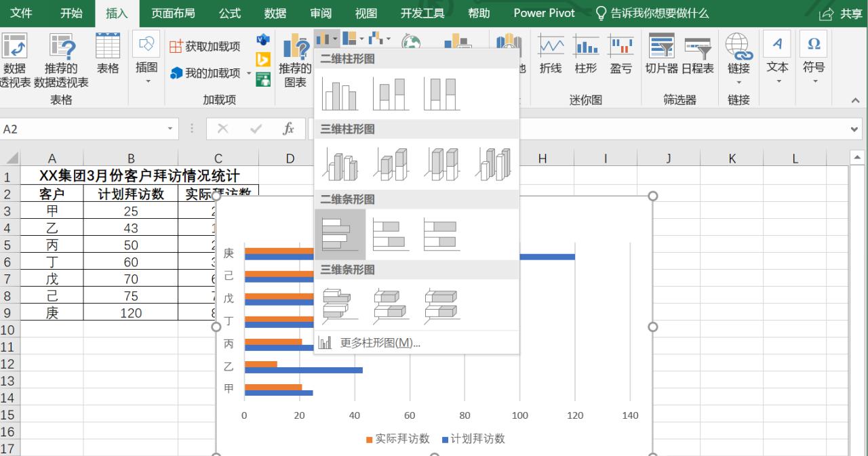Switch to the Formulas (公式) tab
The height and width of the screenshot is (456, 868).
pos(230,14)
